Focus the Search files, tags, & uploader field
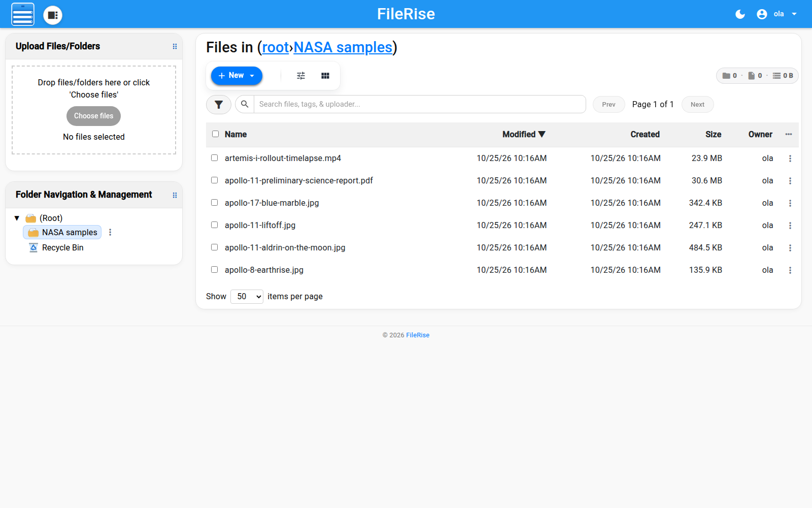Viewport: 812px width, 508px height. tap(420, 104)
